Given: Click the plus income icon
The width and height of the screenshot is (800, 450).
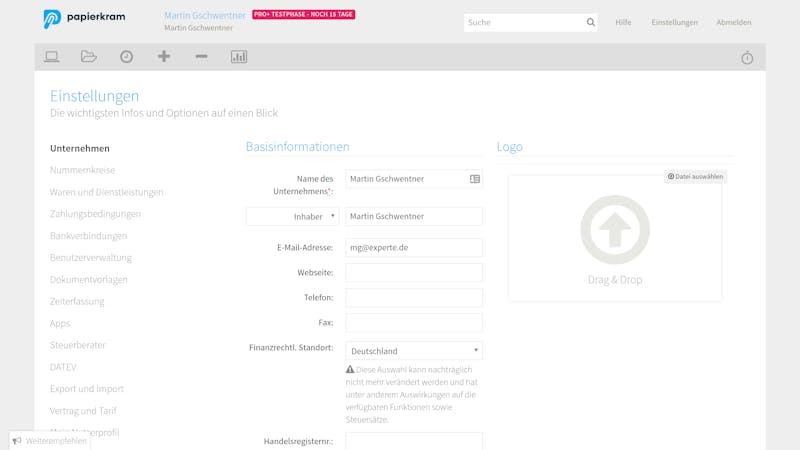Looking at the screenshot, I should pos(164,57).
